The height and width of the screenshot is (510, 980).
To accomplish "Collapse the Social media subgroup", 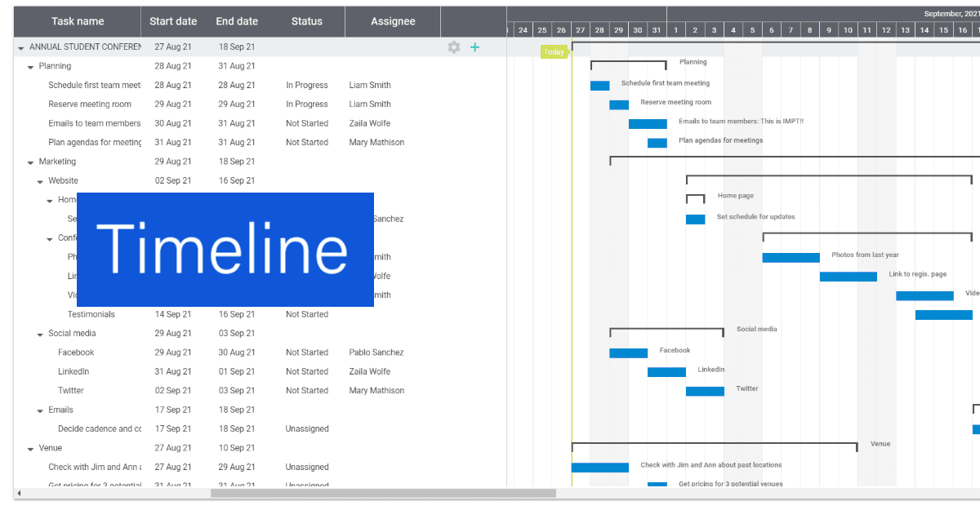I will 40,334.
